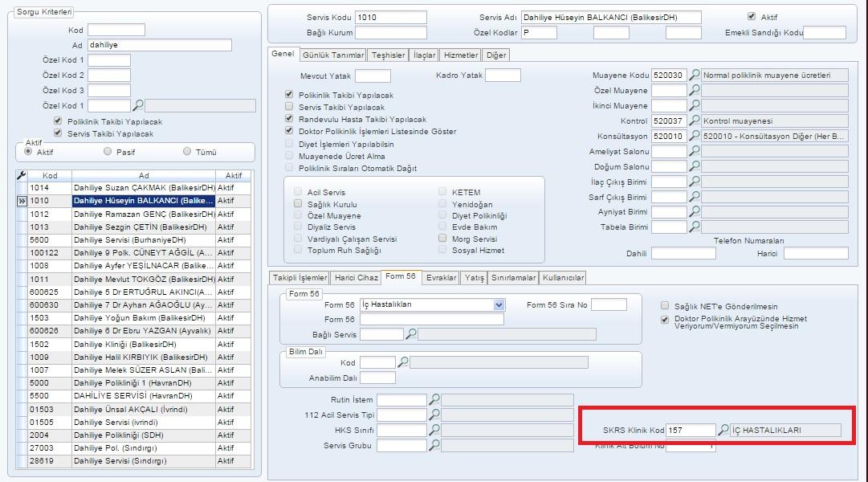Open lookup for 112 Acil Servis Tipi

click(434, 415)
